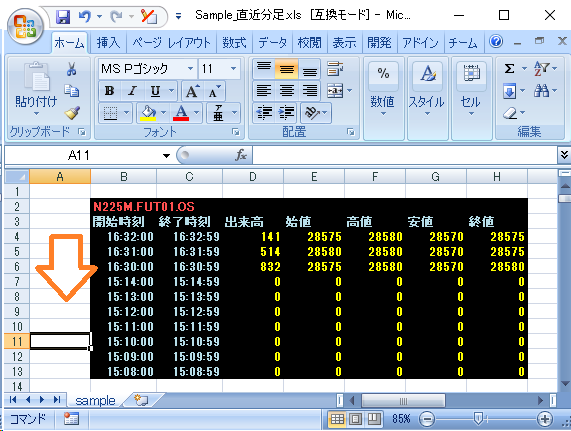Click the Save icon in quick access toolbar

(63, 16)
